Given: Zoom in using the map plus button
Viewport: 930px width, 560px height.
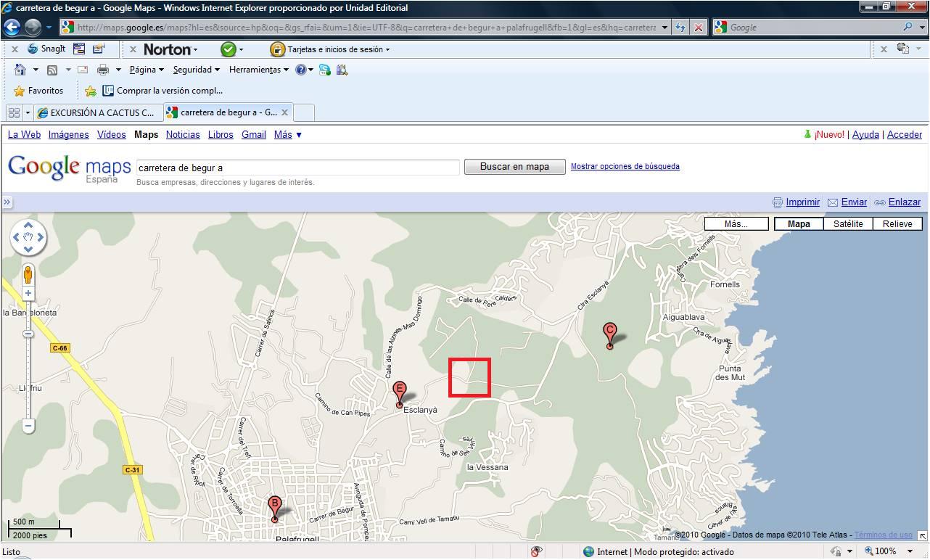Looking at the screenshot, I should click(x=28, y=293).
